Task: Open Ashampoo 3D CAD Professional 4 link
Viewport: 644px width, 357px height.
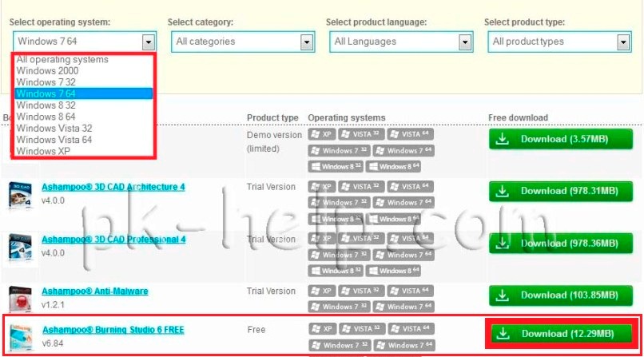Action: click(x=113, y=240)
